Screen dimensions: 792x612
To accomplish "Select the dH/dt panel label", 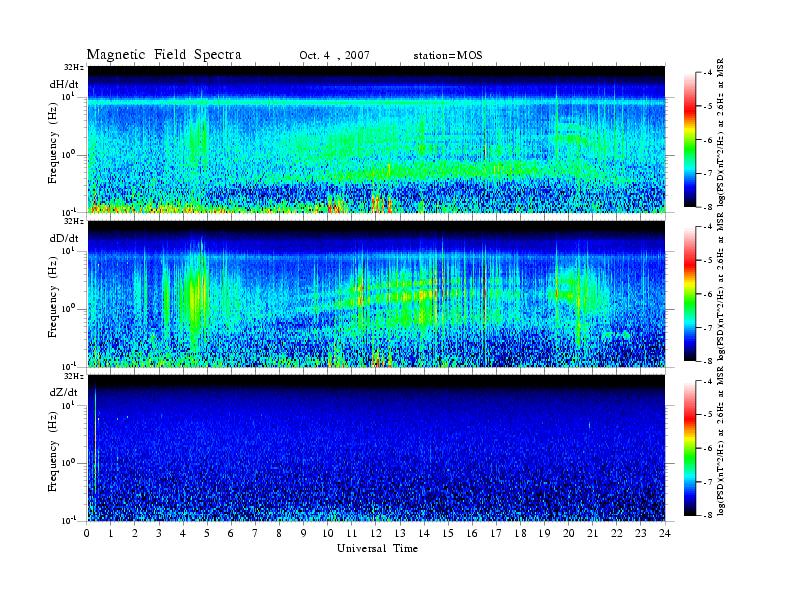I will (x=64, y=84).
